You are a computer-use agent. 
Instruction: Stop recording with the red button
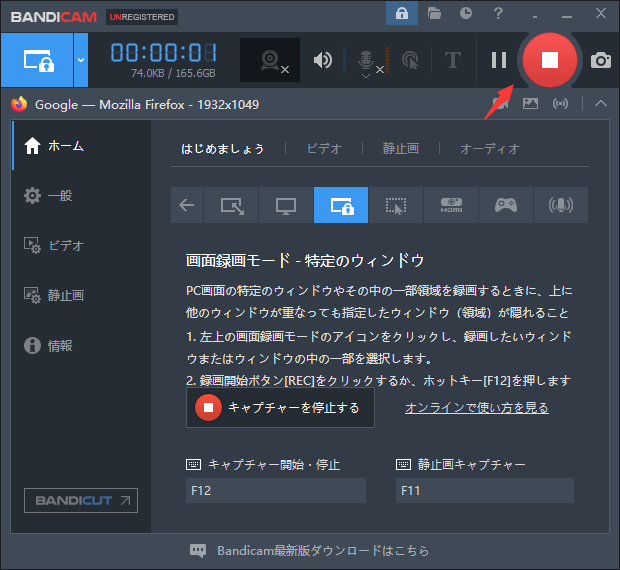[550, 60]
